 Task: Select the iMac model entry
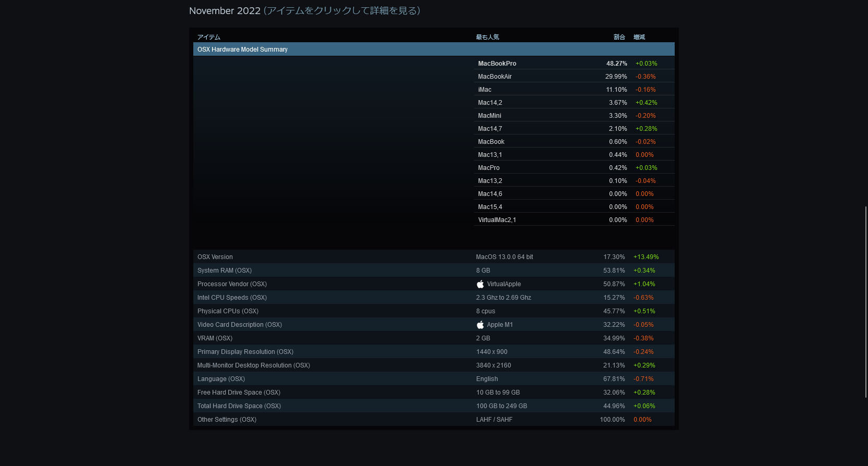pyautogui.click(x=574, y=90)
